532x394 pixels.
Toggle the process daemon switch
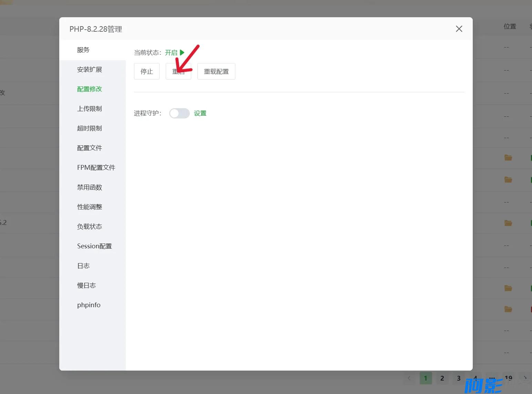(179, 113)
